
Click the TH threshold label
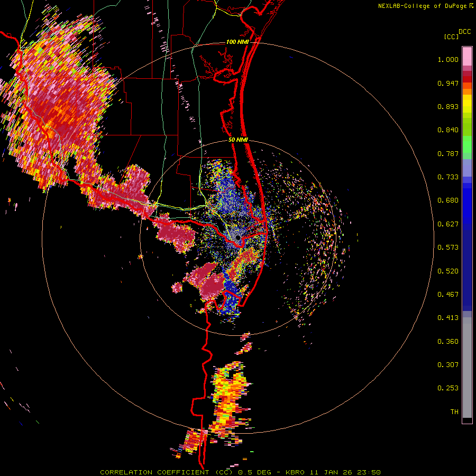pos(454,412)
